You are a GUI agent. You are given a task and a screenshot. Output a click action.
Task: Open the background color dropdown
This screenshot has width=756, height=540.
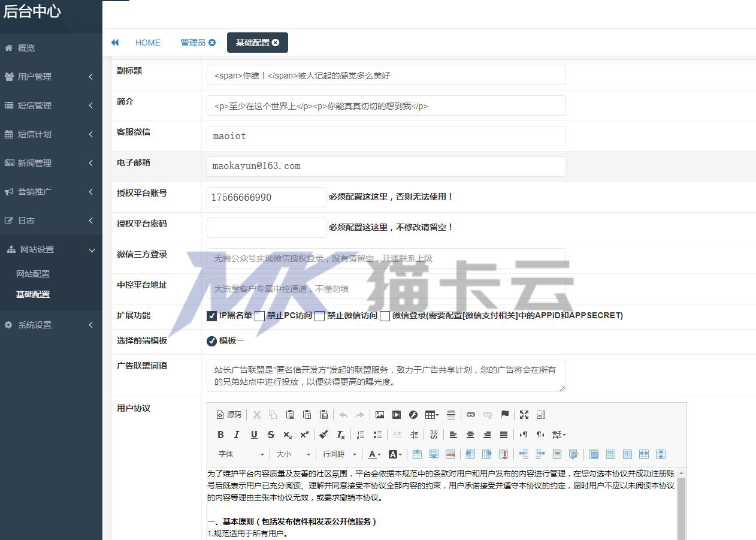395,454
